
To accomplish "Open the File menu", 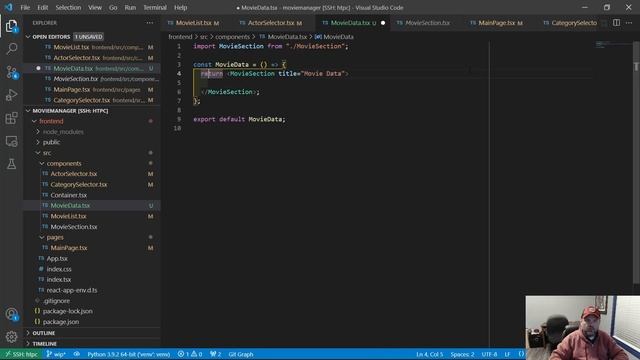I will click(25, 7).
